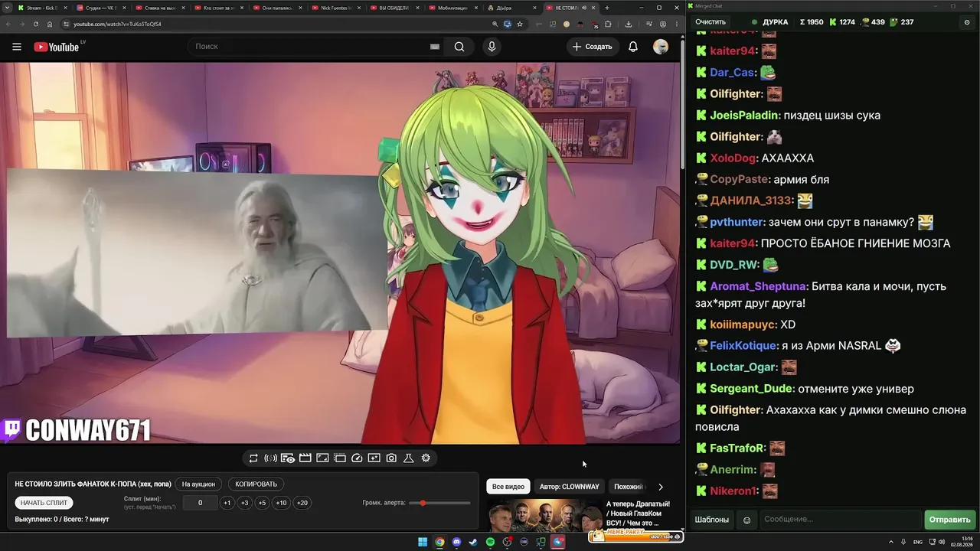Open the recommended video thumbnail with soldiers

[x=545, y=515]
